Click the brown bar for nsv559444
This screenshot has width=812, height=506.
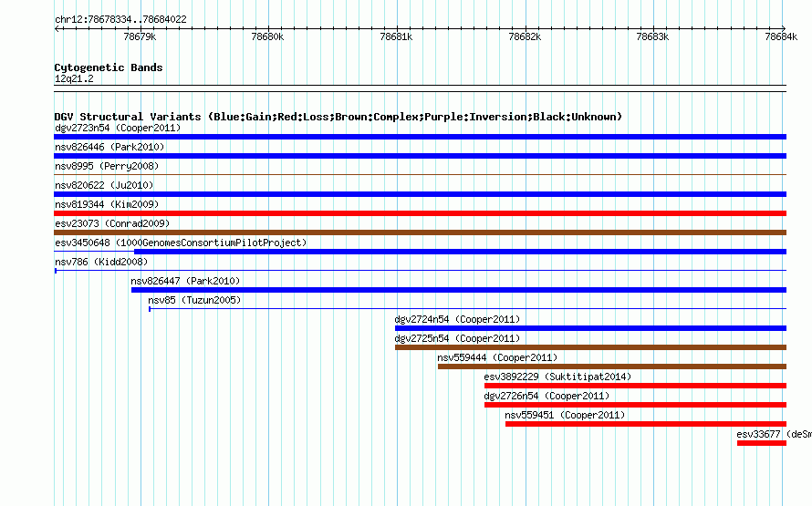(612, 367)
